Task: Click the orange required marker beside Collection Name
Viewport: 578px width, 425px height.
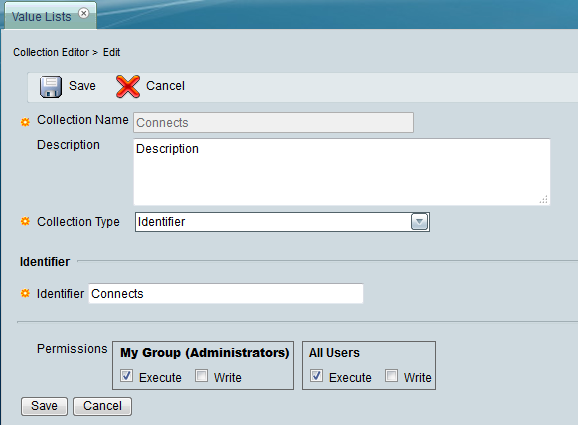Action: tap(25, 122)
